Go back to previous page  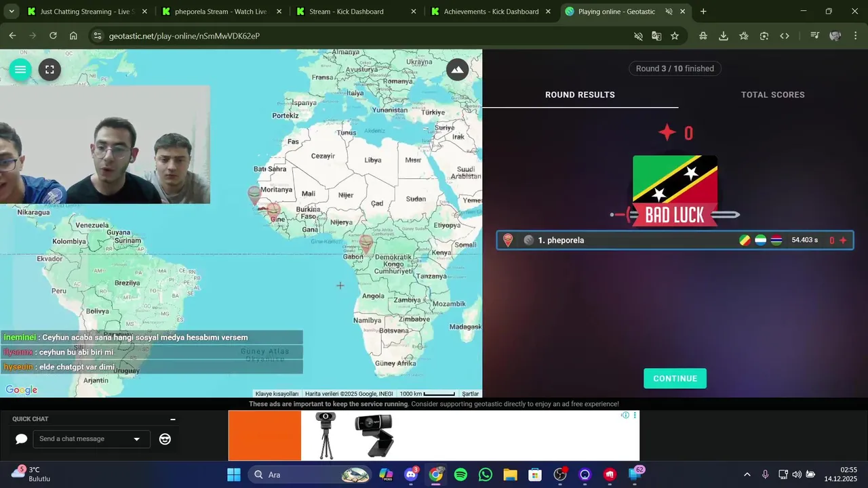pyautogui.click(x=12, y=36)
